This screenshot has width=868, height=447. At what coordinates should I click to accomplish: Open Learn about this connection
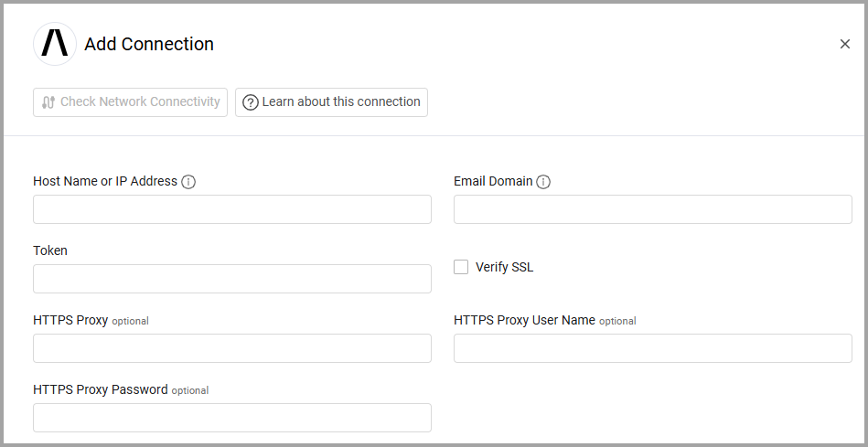click(x=331, y=102)
